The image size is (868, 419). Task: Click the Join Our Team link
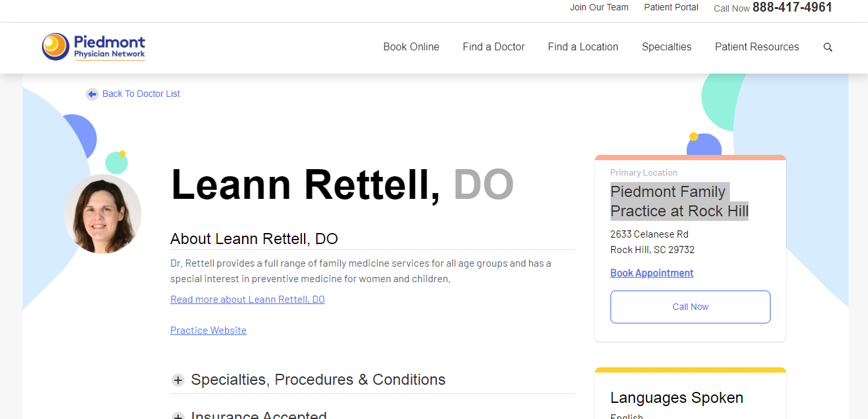pos(599,8)
